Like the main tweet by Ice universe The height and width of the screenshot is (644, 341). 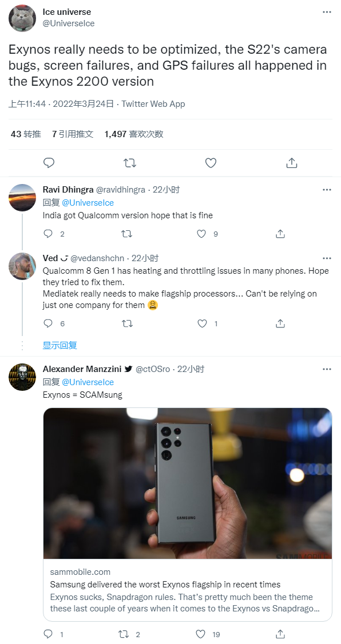click(211, 163)
